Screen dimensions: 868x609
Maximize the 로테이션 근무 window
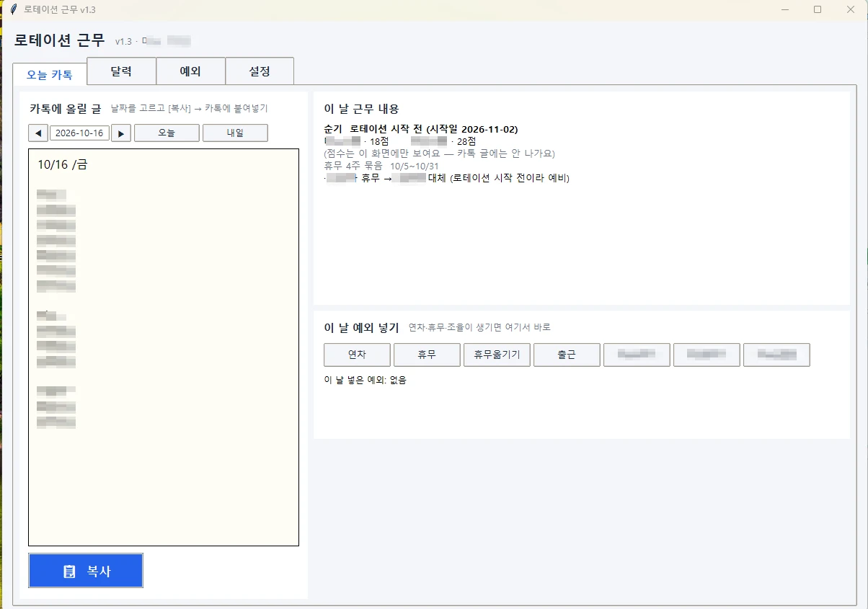coord(818,9)
